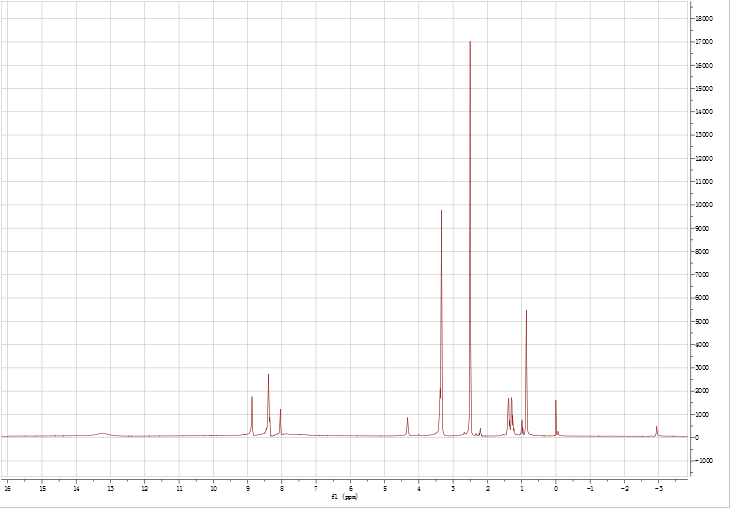Screen dimensions: 732x509
Task: Click the y-axis label 15000
Action: click(704, 89)
